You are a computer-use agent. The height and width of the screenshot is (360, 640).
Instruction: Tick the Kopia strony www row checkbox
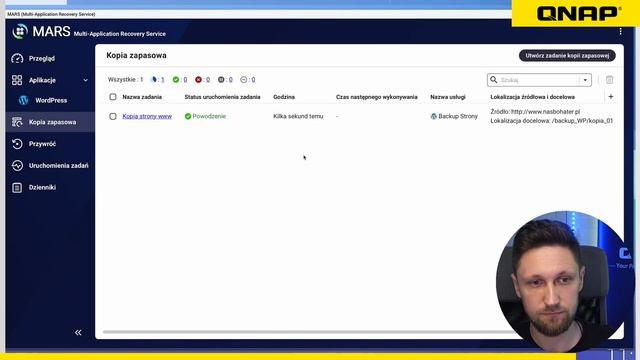[x=113, y=116]
